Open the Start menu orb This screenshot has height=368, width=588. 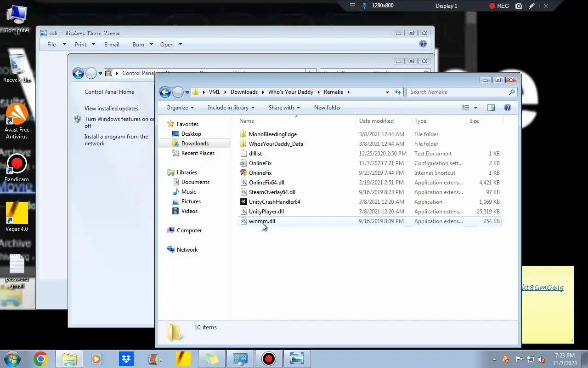[x=12, y=358]
